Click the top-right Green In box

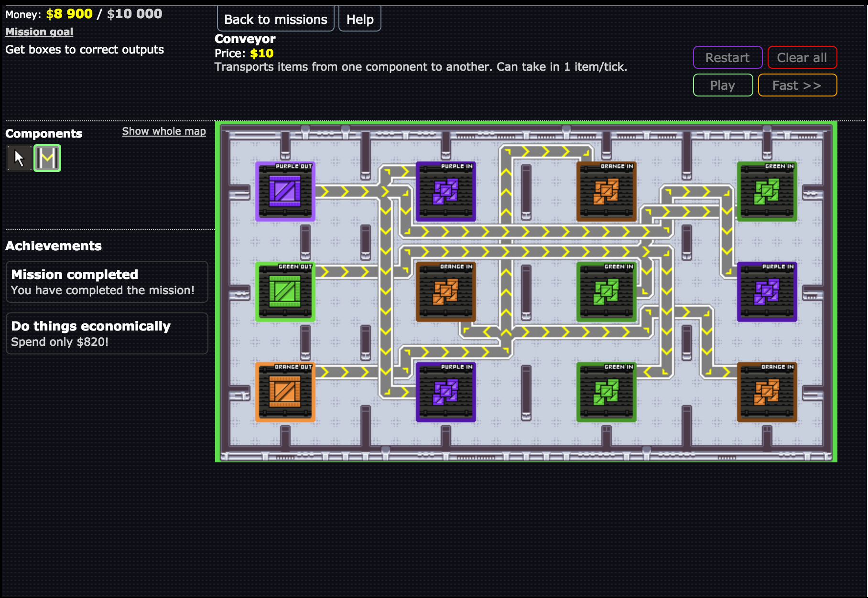pyautogui.click(x=767, y=191)
